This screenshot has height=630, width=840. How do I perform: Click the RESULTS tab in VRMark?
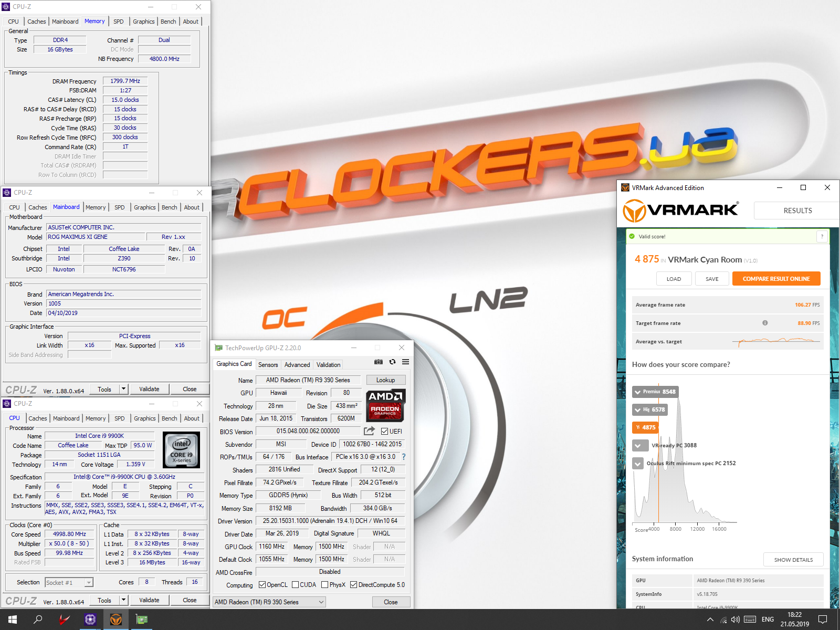pyautogui.click(x=797, y=211)
